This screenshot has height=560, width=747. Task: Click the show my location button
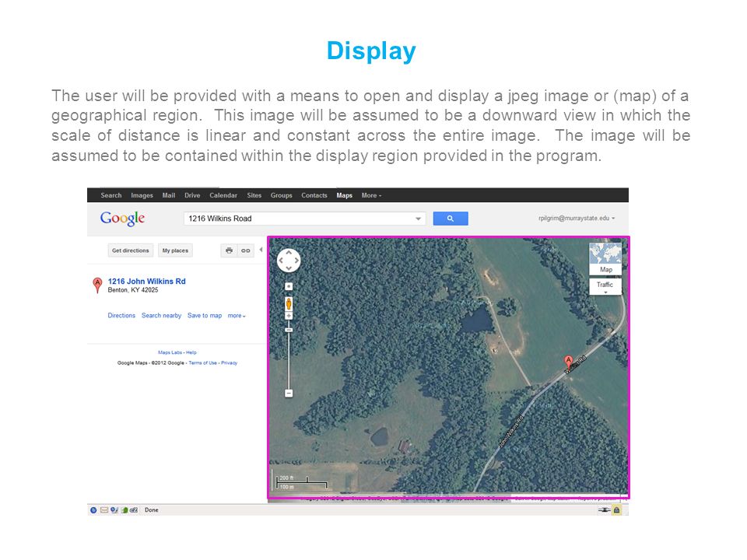[x=289, y=286]
